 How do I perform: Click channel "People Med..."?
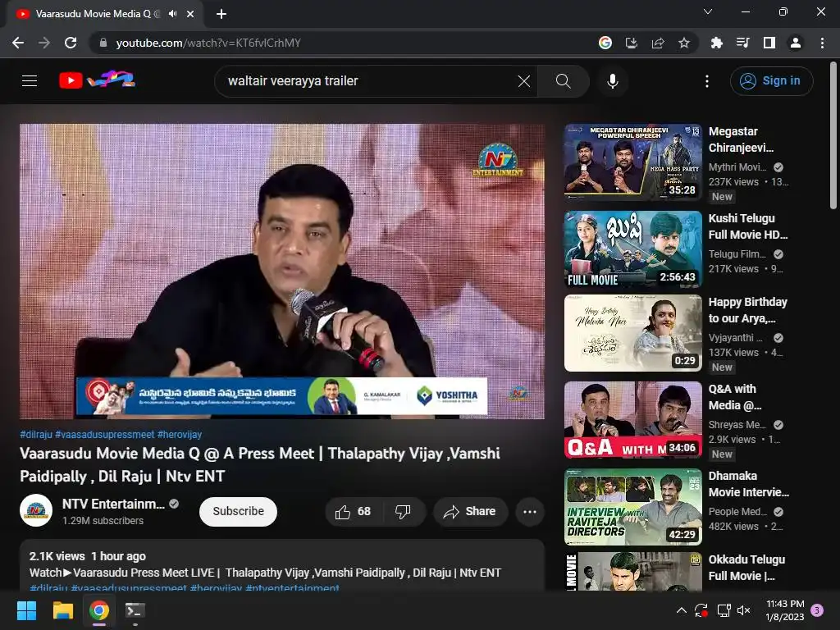point(737,512)
